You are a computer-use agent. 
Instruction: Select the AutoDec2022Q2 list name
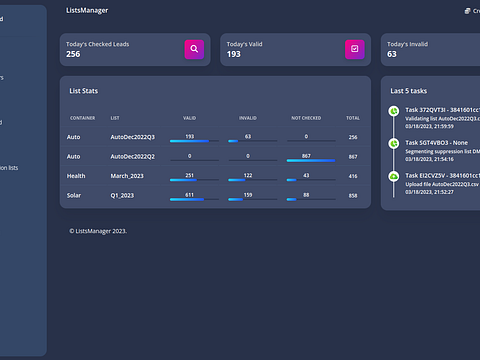click(133, 156)
